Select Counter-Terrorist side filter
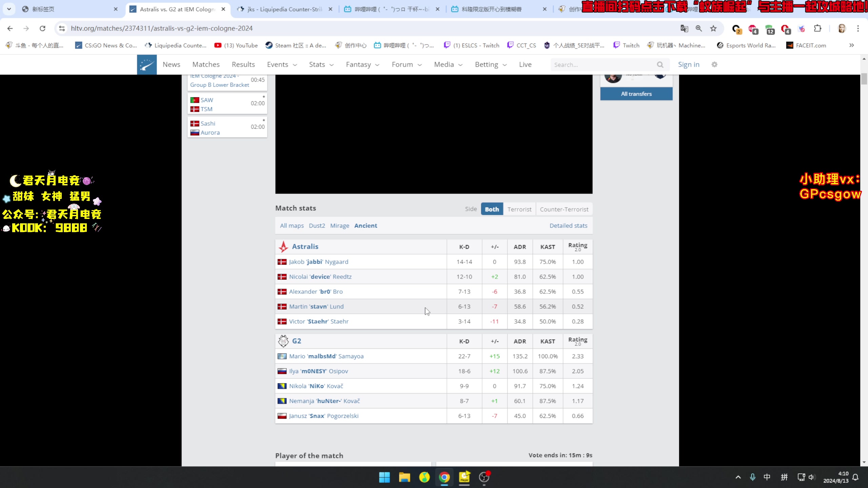 pos(564,209)
